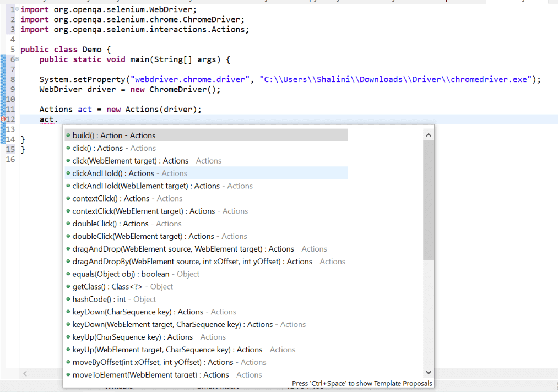
Task: Select clickAndHold() without arguments
Action: tap(207, 173)
